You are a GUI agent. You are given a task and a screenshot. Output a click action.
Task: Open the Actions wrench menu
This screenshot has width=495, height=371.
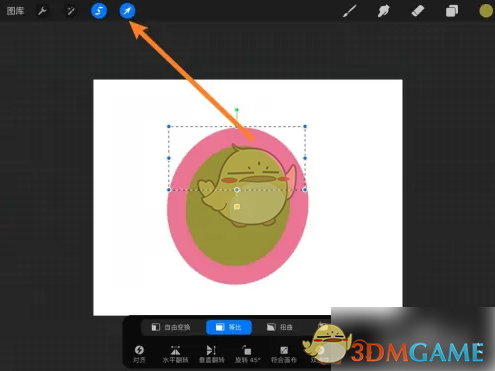pos(42,11)
